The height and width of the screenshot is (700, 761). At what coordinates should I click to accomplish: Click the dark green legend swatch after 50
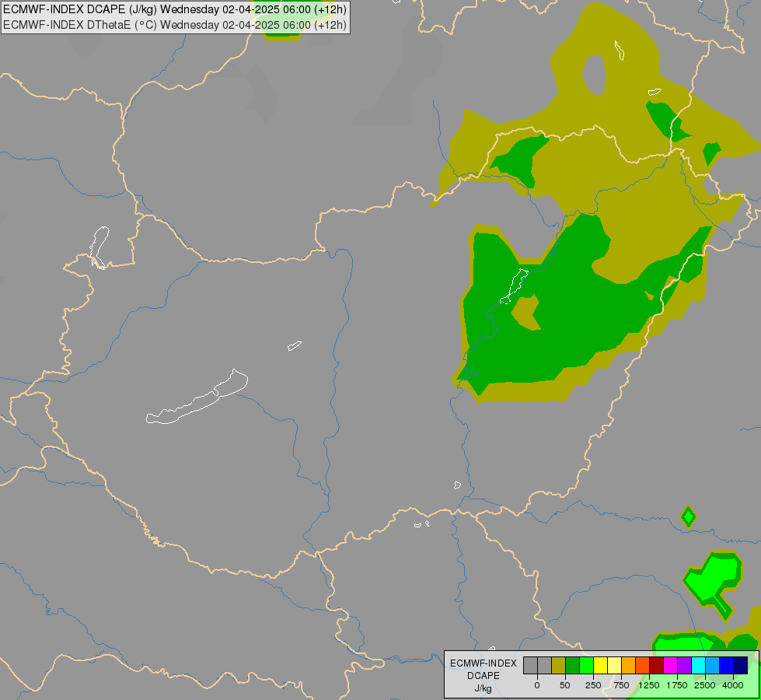(573, 666)
